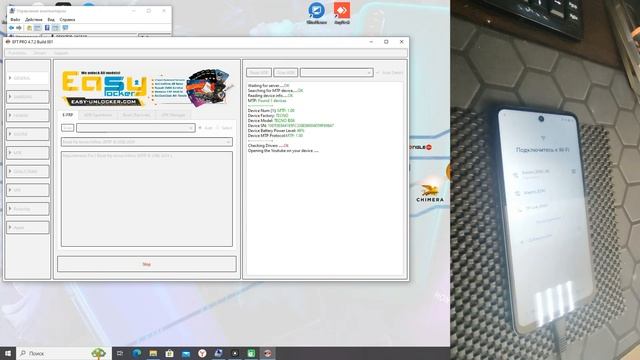Click 'Checking Drivers' log line
The width and height of the screenshot is (640, 360).
click(x=268, y=146)
